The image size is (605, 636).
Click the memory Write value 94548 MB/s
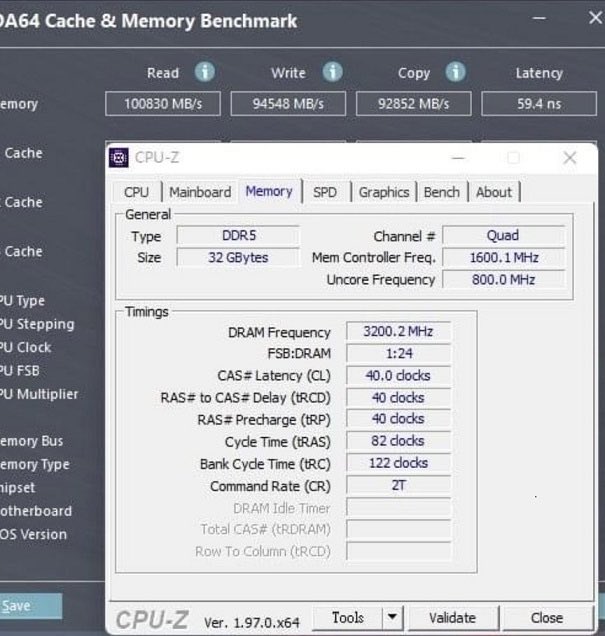(x=288, y=104)
